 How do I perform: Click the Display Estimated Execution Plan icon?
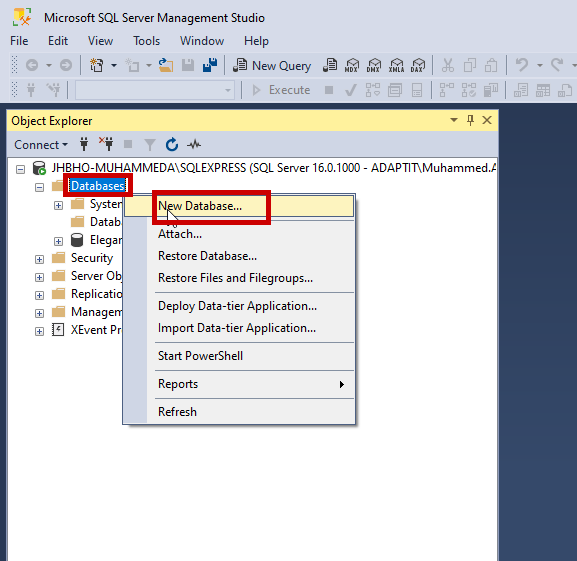coord(373,90)
